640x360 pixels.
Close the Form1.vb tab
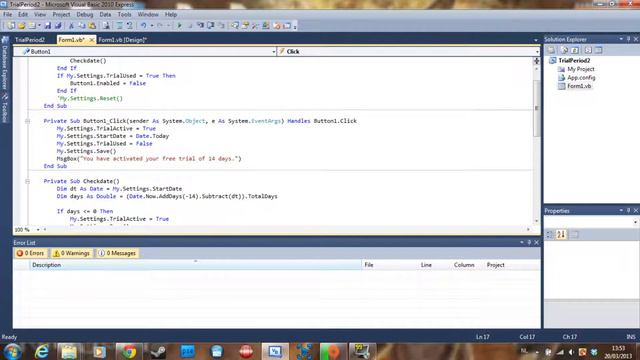(x=91, y=40)
